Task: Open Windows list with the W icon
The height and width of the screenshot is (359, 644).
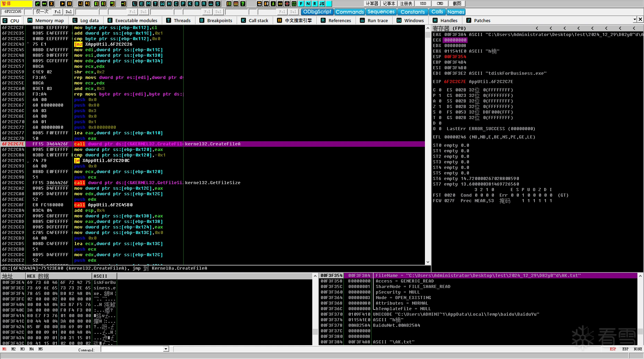Action: coord(162,3)
